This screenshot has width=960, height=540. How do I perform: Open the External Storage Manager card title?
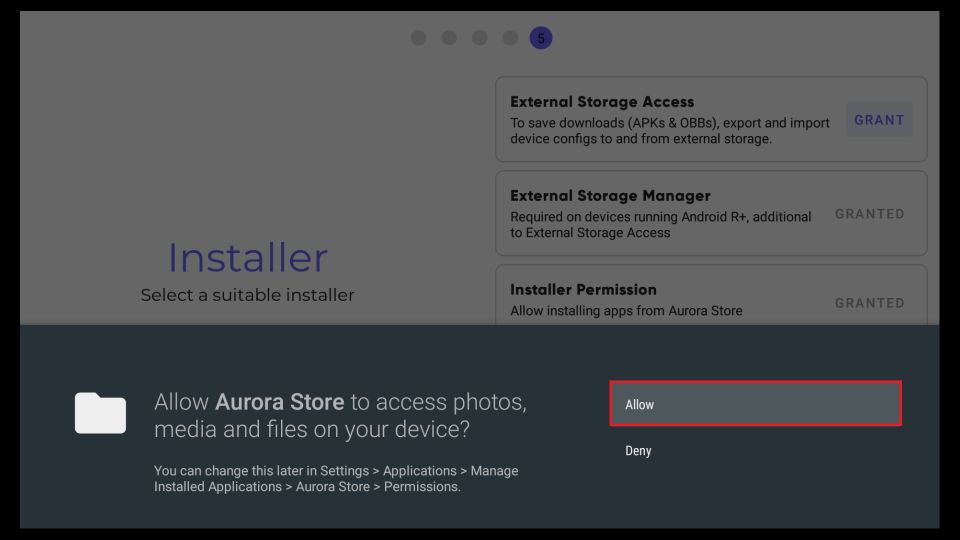[x=610, y=196]
